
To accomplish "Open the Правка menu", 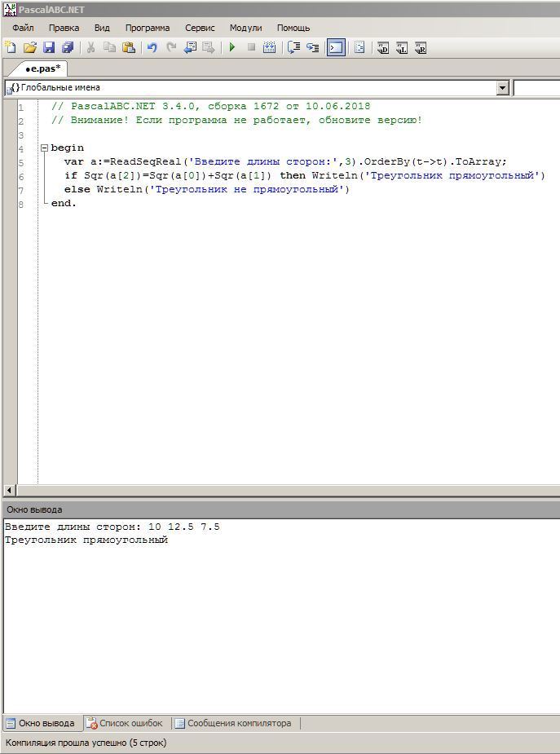I will (64, 28).
